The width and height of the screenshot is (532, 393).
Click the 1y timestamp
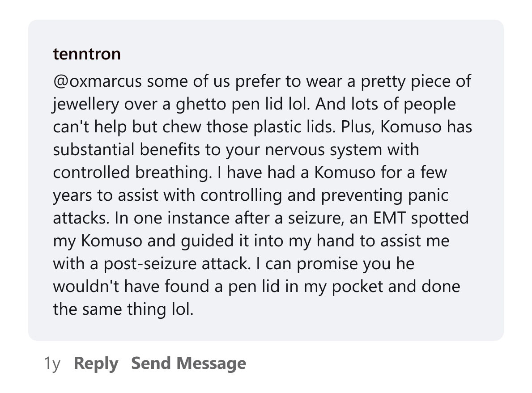52,363
